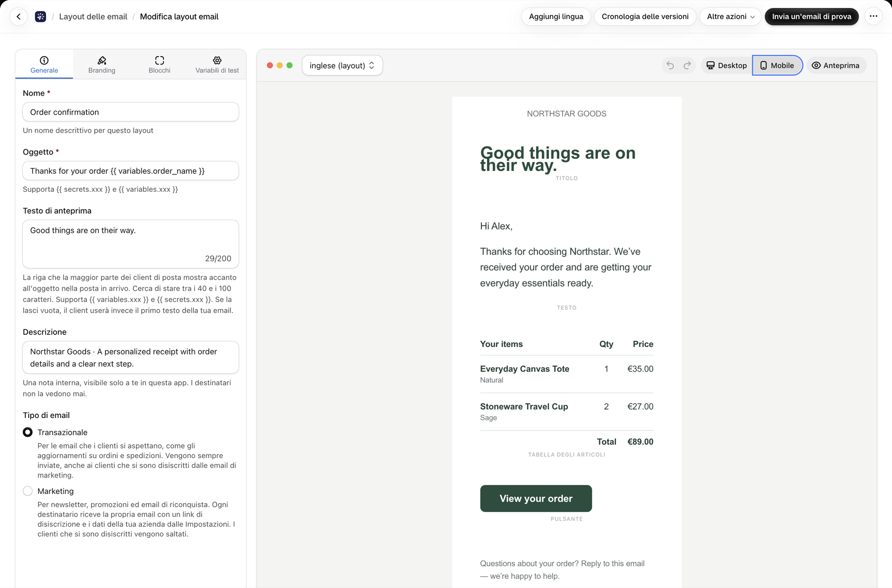Switch to the Branding tab
Image resolution: width=892 pixels, height=588 pixels.
click(102, 65)
